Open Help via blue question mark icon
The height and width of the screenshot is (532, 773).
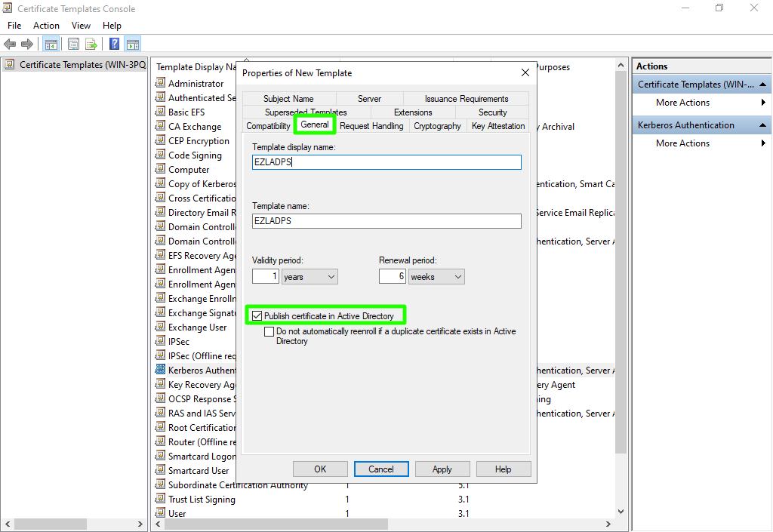click(x=115, y=45)
